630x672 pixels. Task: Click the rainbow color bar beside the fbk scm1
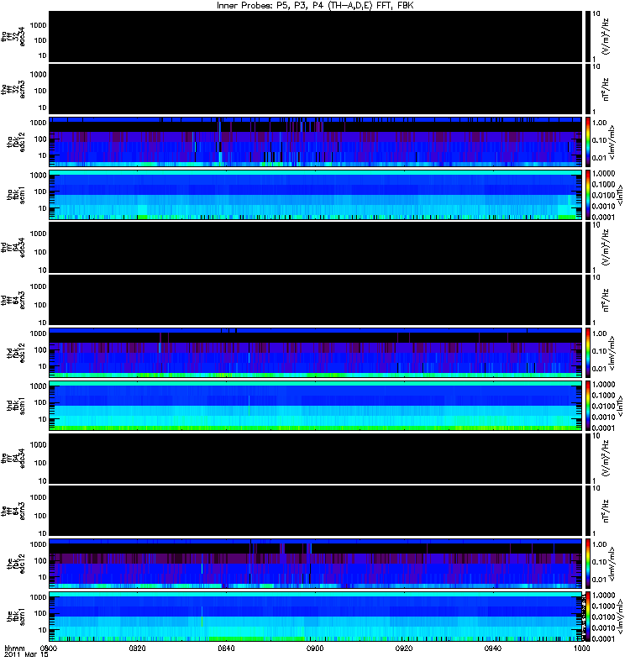click(587, 617)
